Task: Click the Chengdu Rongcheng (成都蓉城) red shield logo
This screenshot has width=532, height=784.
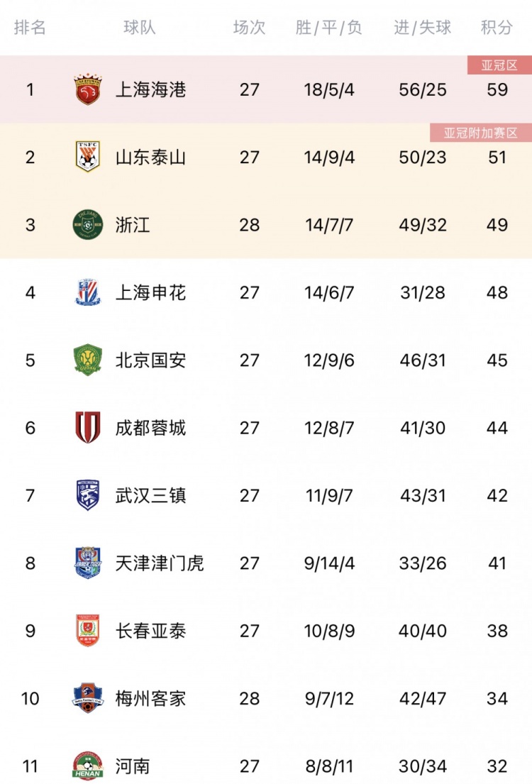Action: point(88,428)
